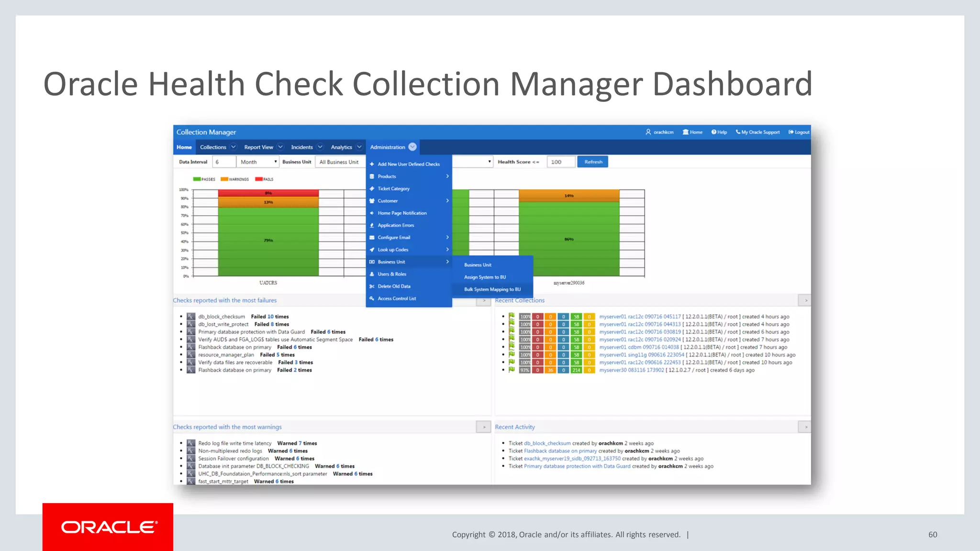Collapse the Administration menu chevron
The image size is (980, 551).
click(412, 147)
